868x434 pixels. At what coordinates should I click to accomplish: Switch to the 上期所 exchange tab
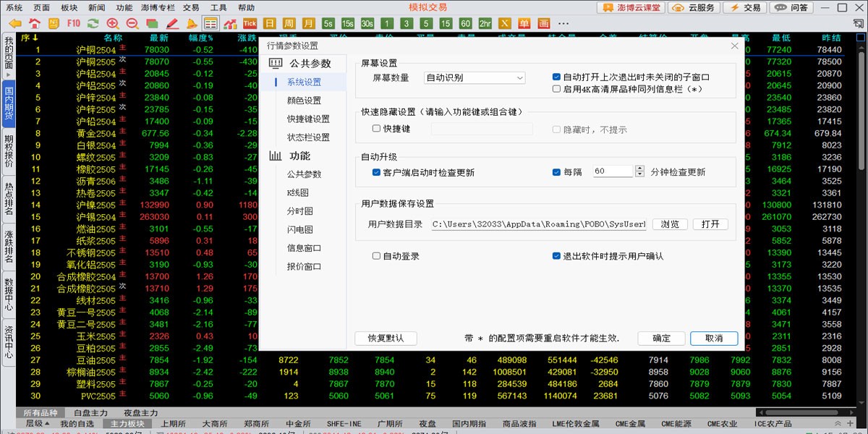pyautogui.click(x=174, y=423)
